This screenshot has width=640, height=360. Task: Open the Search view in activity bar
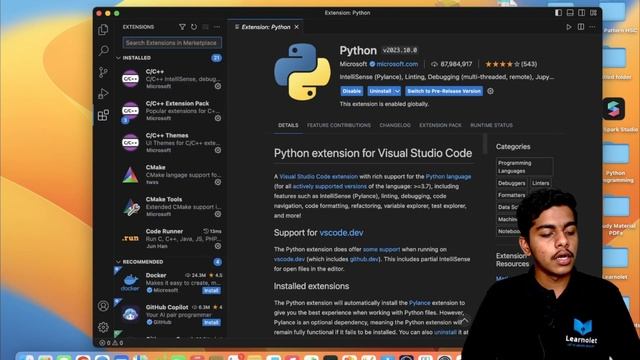tap(103, 51)
